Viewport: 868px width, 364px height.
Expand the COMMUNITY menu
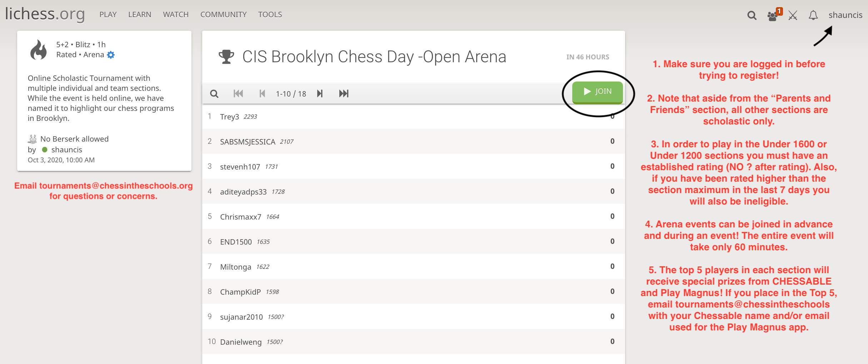click(223, 15)
